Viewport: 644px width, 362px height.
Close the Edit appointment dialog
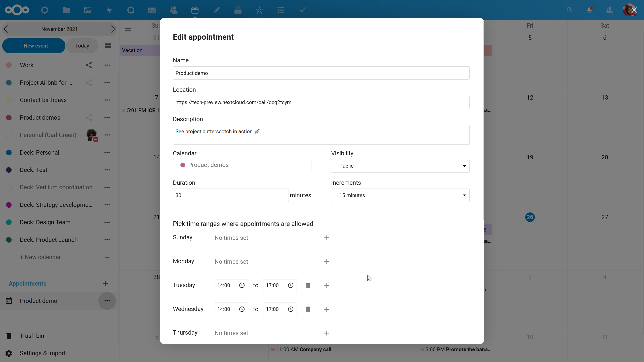click(634, 10)
